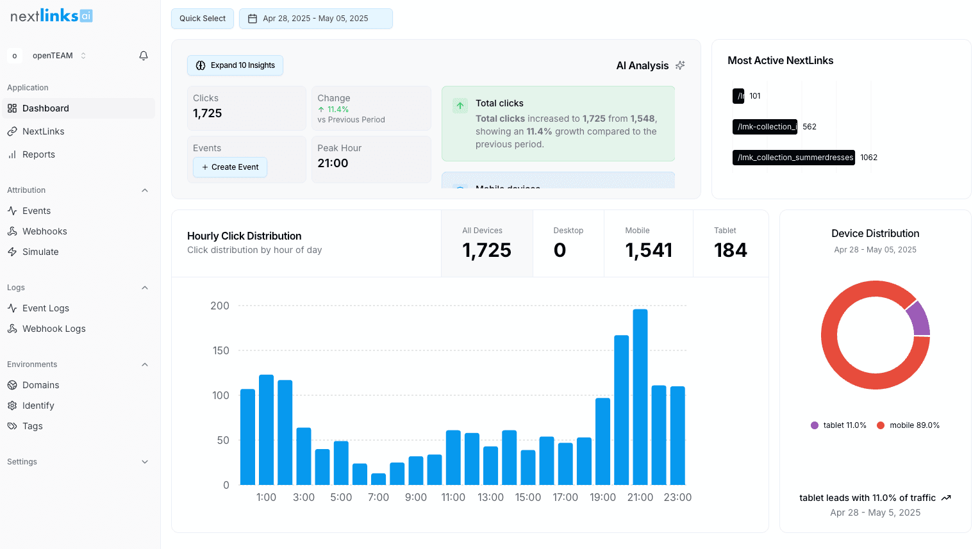Open the Apr 28 - May 05 date range picker
Screen dimensions: 980x549
pyautogui.click(x=315, y=19)
